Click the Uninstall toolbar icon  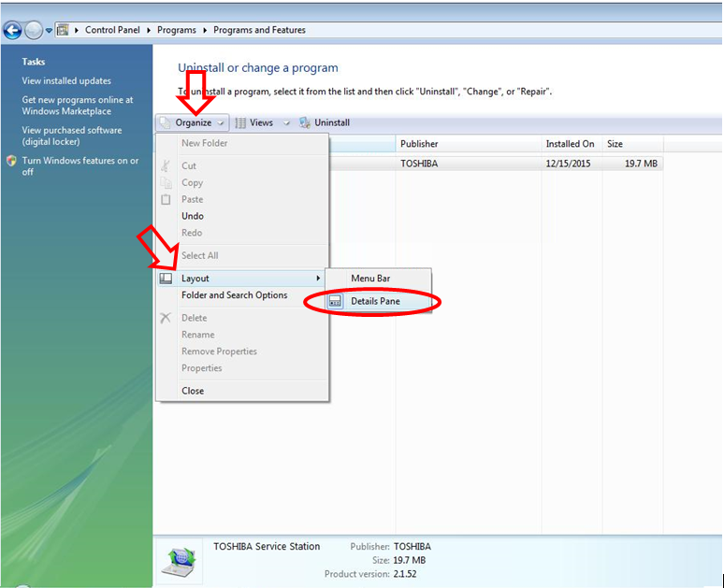(304, 122)
